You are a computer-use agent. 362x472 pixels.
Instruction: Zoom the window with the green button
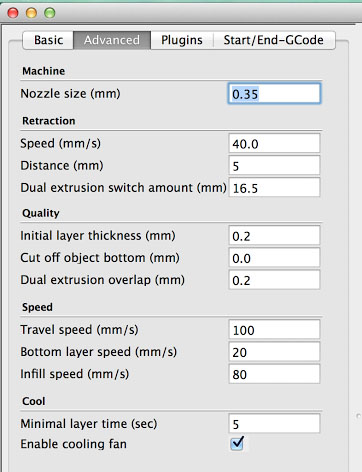coord(50,13)
